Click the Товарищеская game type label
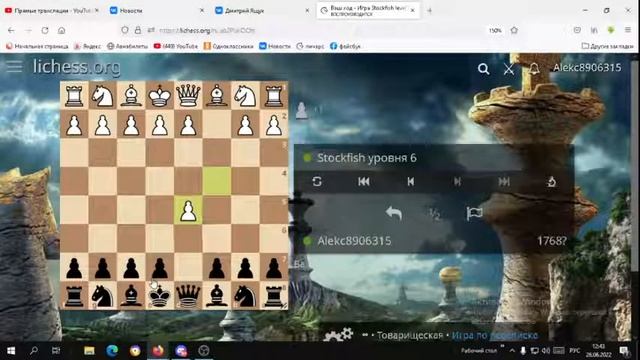The image size is (640, 360). (x=409, y=336)
